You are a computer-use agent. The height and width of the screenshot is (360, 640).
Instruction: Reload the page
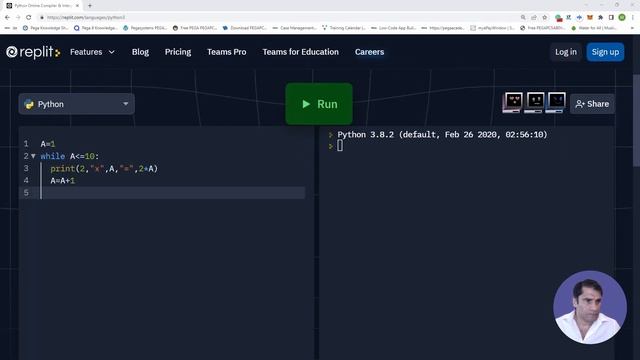tap(29, 18)
